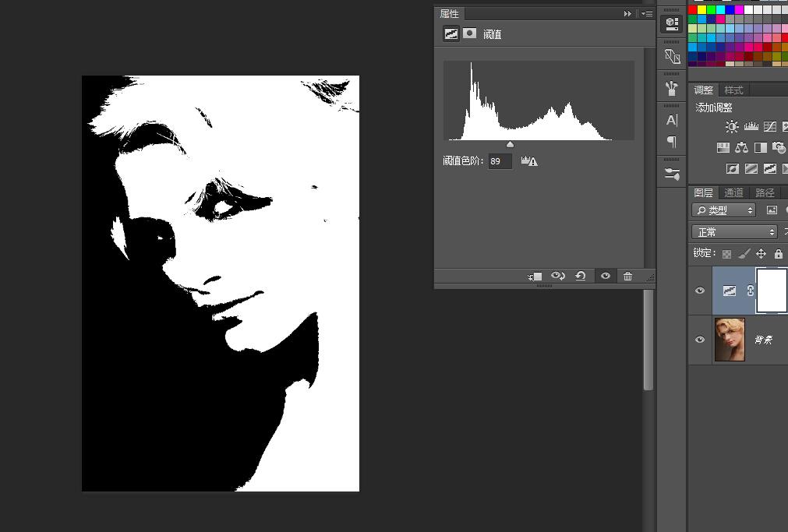Open the Properties panel flyout menu
This screenshot has width=788, height=532.
coord(647,13)
